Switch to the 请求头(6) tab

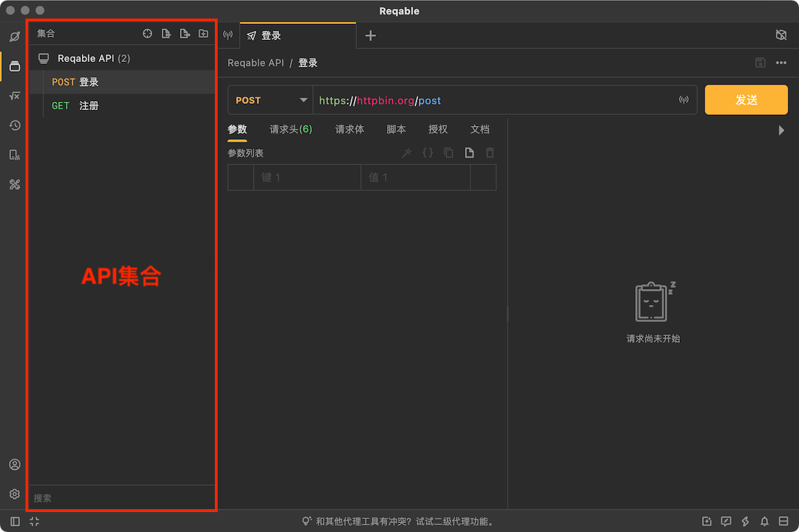pyautogui.click(x=291, y=129)
